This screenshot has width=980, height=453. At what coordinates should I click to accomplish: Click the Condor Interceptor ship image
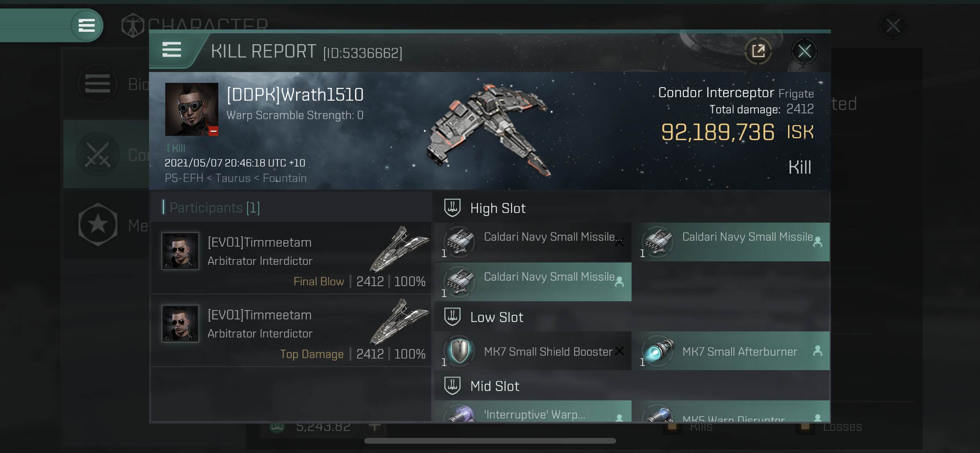pyautogui.click(x=488, y=130)
